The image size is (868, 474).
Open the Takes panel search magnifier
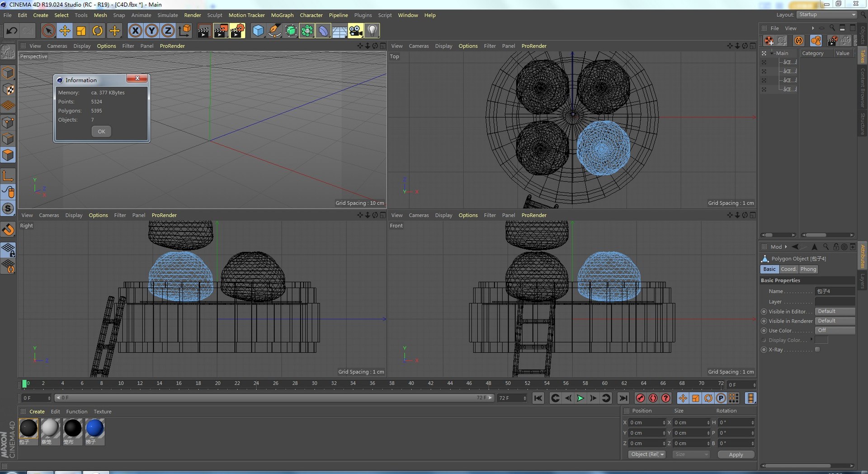(x=832, y=28)
